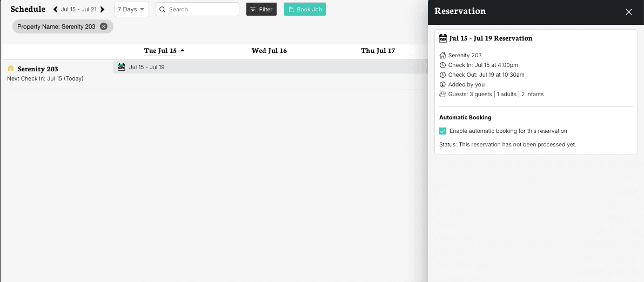Click the Jul 15 - Jul 21 date range
Viewport: 644px width, 282px height.
point(79,10)
